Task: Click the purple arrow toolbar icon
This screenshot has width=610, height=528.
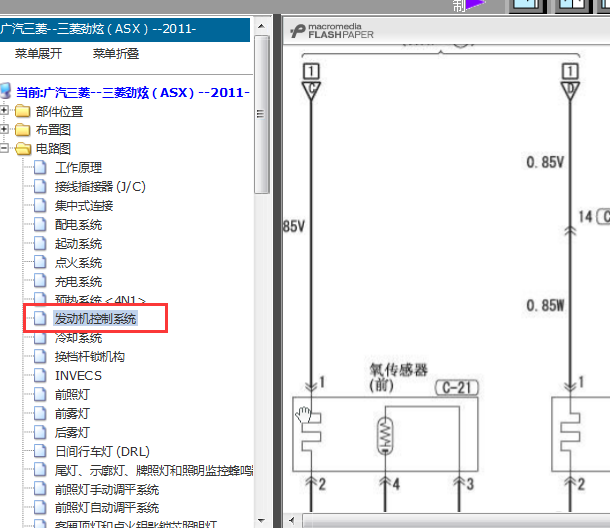Action: click(x=475, y=5)
